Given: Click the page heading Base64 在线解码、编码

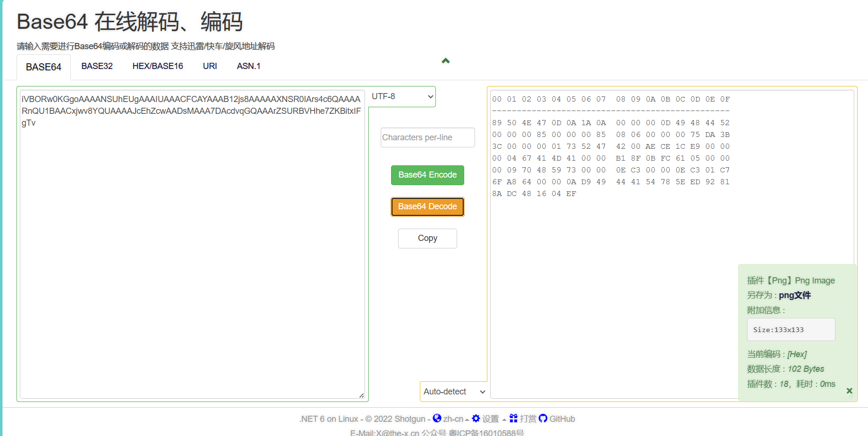Looking at the screenshot, I should point(130,22).
